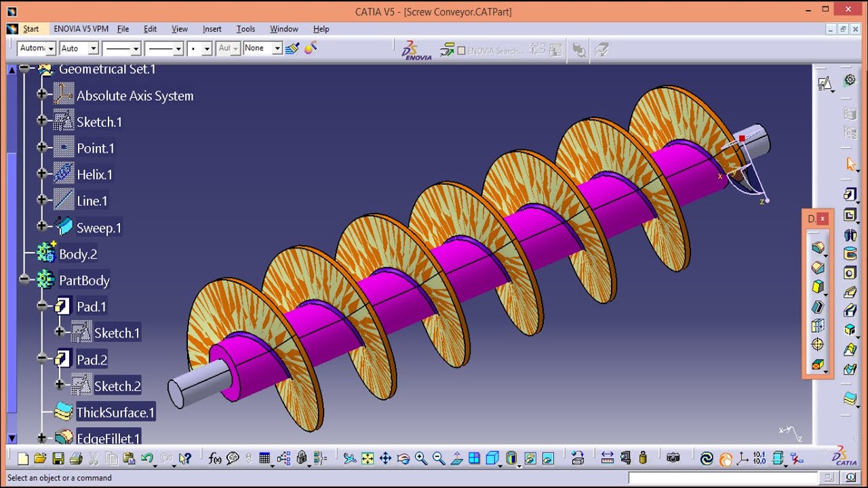The width and height of the screenshot is (868, 488).
Task: Activate the Rotate view icon
Action: [x=403, y=459]
